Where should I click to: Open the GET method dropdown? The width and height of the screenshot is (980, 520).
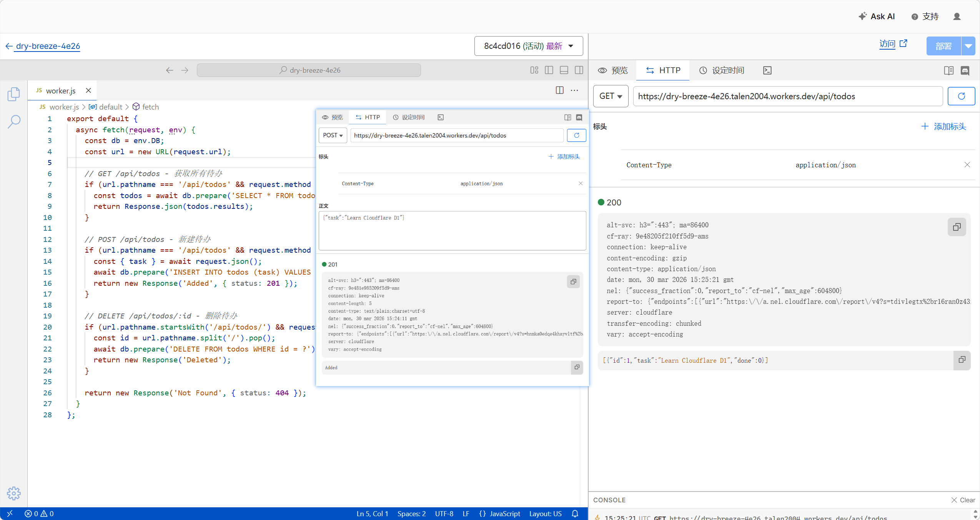[611, 96]
